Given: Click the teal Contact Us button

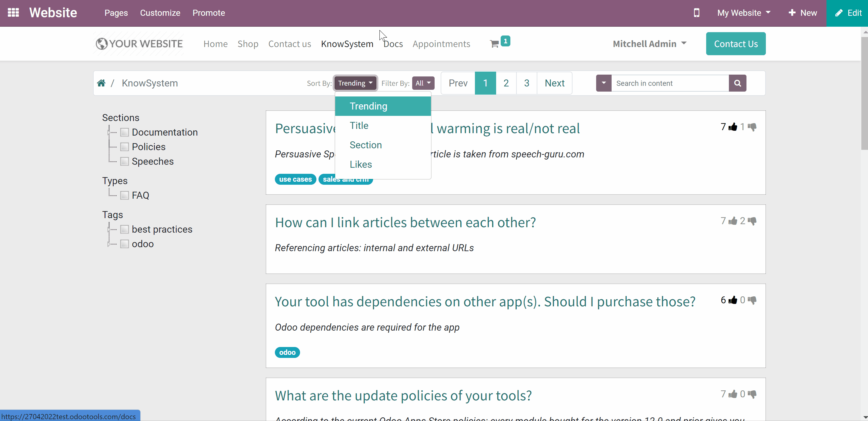Looking at the screenshot, I should click(x=736, y=44).
